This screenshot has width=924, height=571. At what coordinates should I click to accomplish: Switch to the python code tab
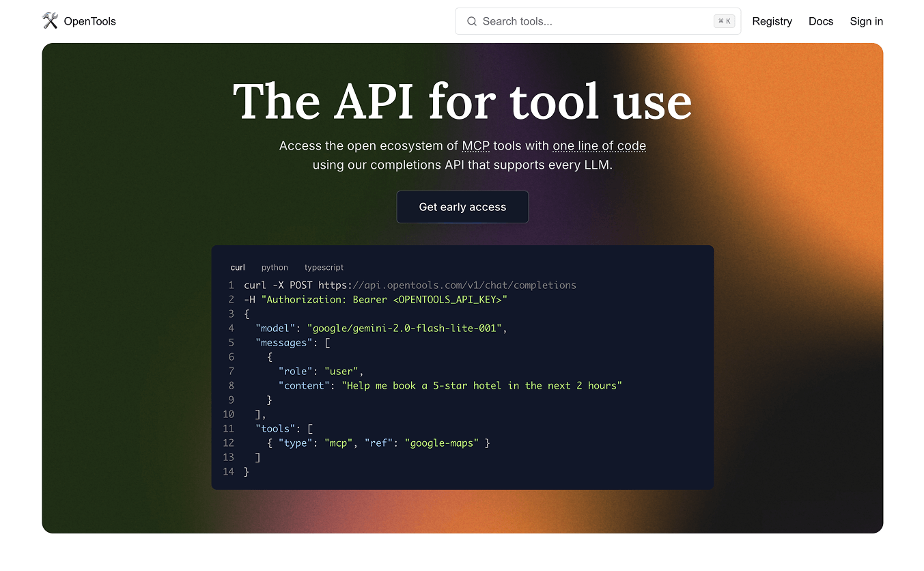click(x=275, y=268)
